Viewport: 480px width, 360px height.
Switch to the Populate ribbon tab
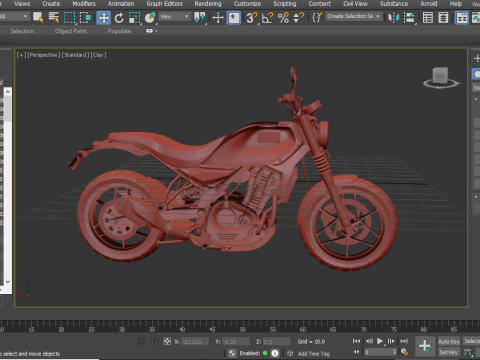[119, 31]
